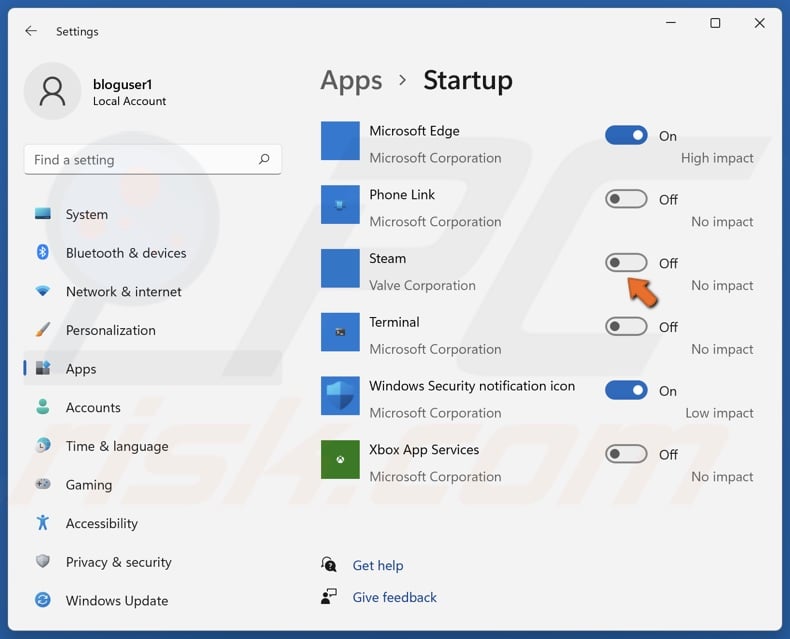790x639 pixels.
Task: Click the Startup page heading
Action: coord(468,81)
